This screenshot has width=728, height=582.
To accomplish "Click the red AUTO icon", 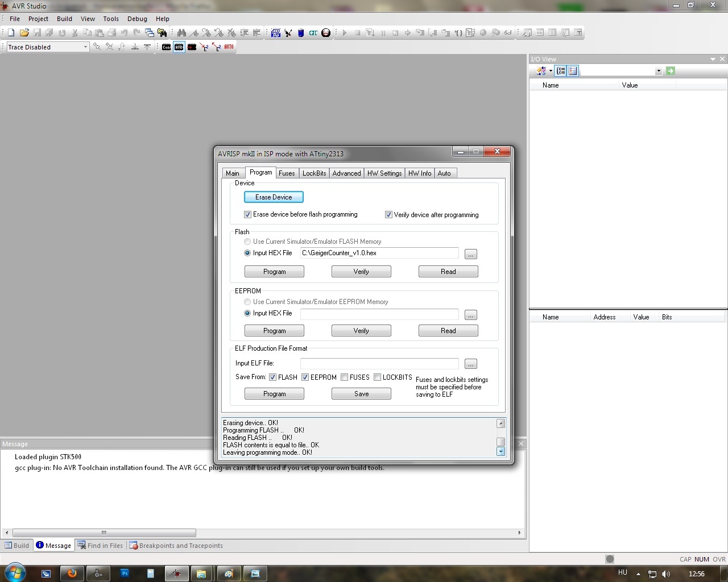I will point(229,47).
